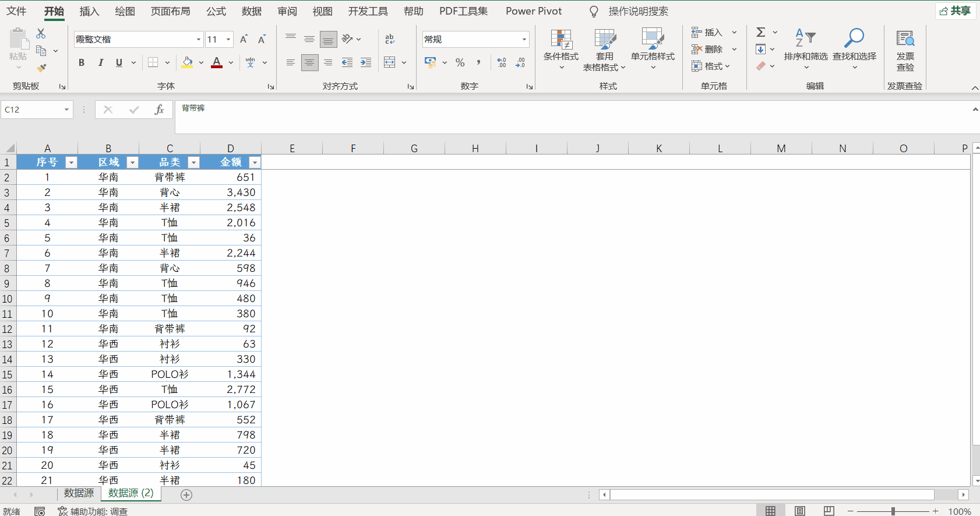Open the 文件 menu
This screenshot has width=980, height=516.
point(16,11)
